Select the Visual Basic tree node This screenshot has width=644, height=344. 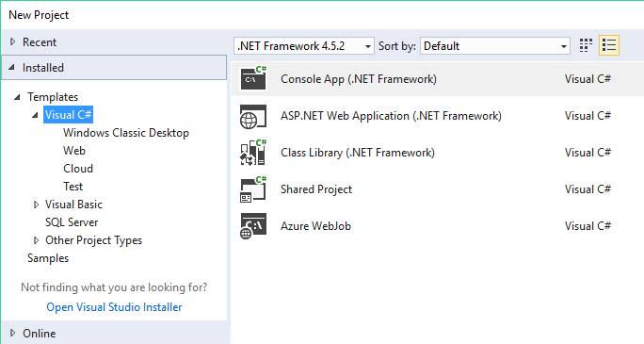(x=73, y=205)
